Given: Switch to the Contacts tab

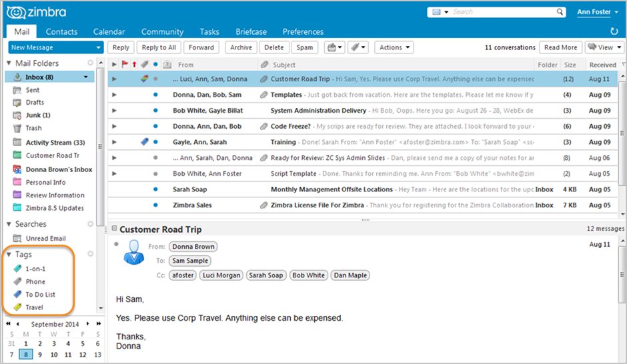Looking at the screenshot, I should (x=61, y=31).
